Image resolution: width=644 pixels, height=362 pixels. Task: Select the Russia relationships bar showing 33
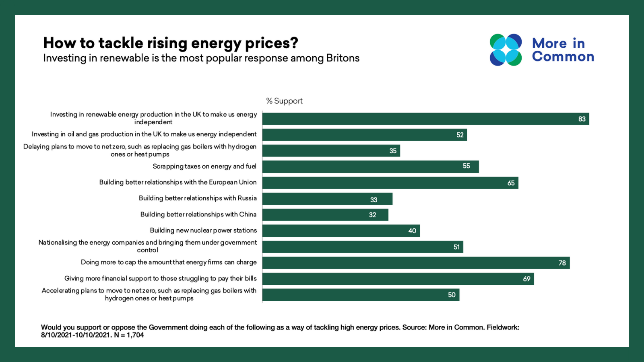tap(327, 199)
